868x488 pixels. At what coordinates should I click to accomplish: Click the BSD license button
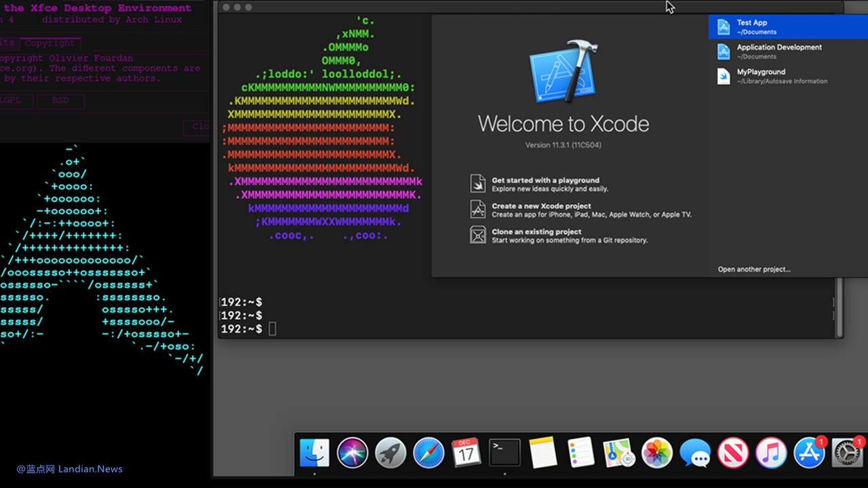point(60,100)
